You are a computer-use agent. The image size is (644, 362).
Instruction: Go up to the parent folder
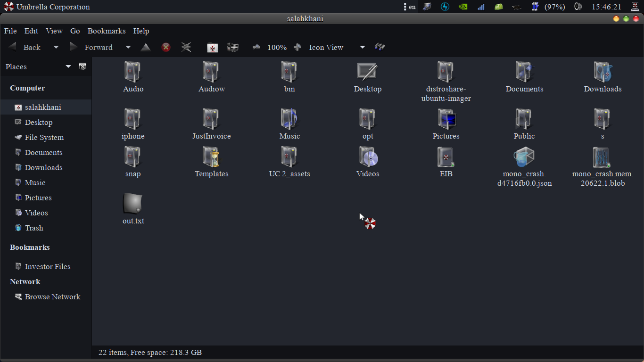(x=146, y=47)
